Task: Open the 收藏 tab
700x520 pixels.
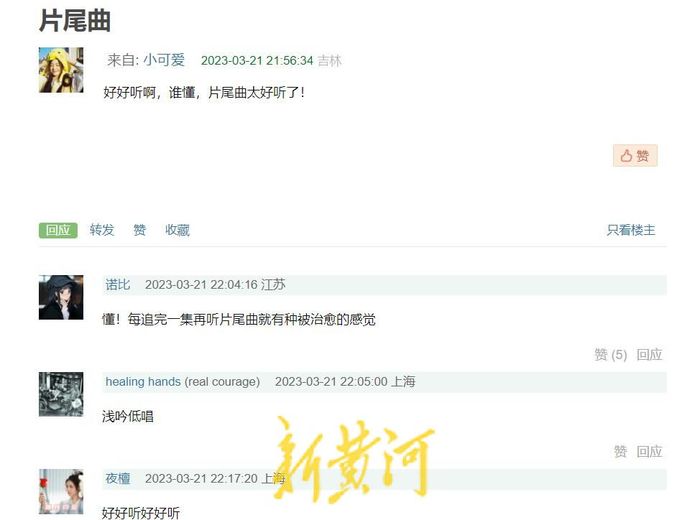Action: click(178, 230)
